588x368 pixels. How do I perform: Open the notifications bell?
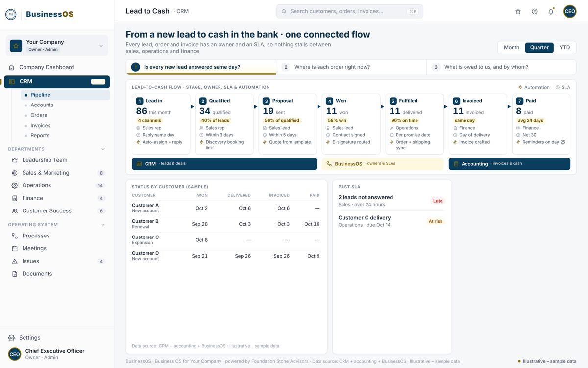pyautogui.click(x=551, y=11)
